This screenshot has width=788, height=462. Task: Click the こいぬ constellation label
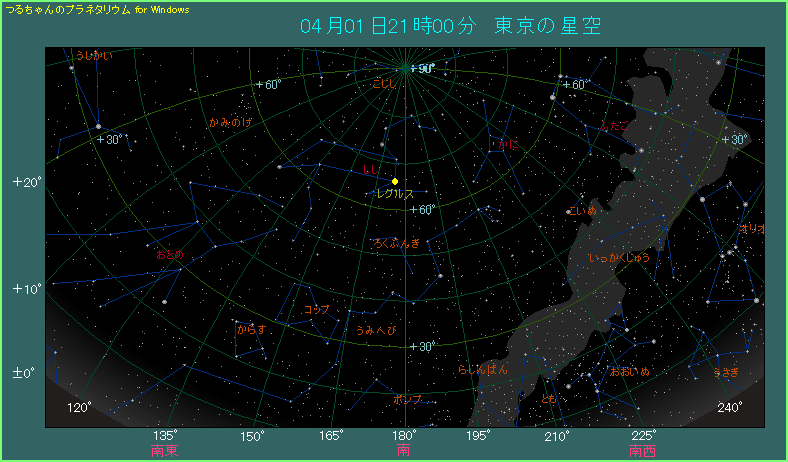coord(582,211)
